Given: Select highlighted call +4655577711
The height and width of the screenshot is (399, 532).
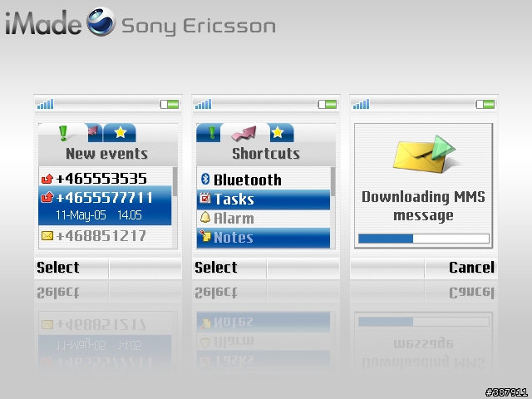Looking at the screenshot, I should pos(106,205).
